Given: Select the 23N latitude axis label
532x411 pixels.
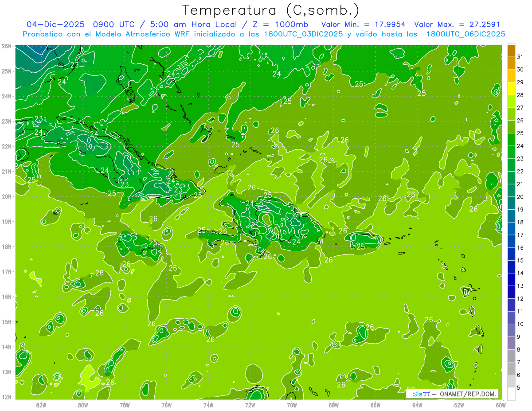Looking at the screenshot, I should pyautogui.click(x=6, y=121).
